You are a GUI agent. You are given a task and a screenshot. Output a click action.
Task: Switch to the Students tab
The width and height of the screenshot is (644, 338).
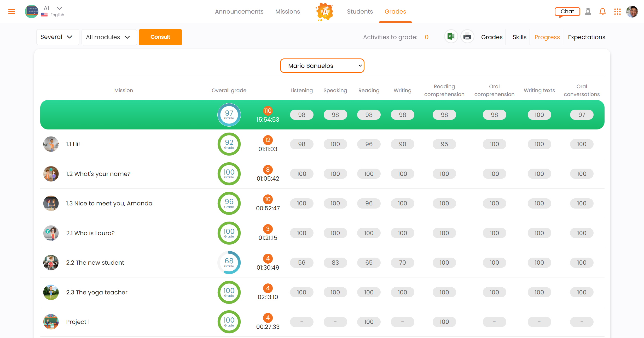point(360,11)
